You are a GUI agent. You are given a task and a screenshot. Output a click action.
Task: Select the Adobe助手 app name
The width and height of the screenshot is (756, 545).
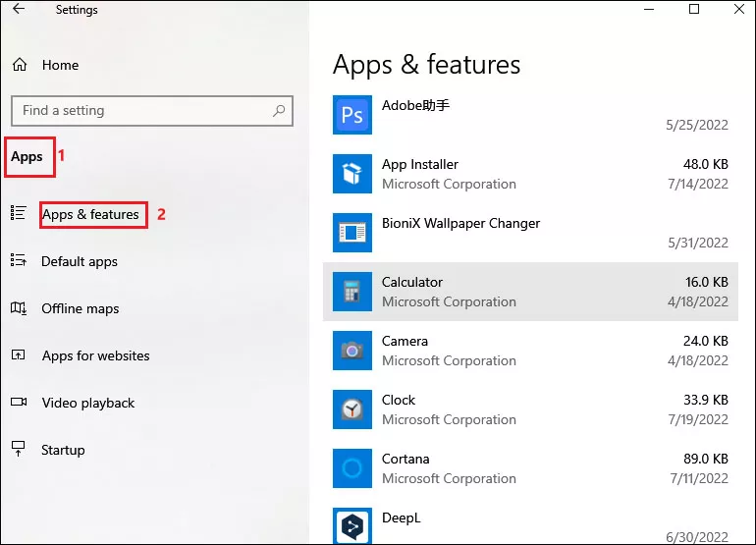coord(415,105)
